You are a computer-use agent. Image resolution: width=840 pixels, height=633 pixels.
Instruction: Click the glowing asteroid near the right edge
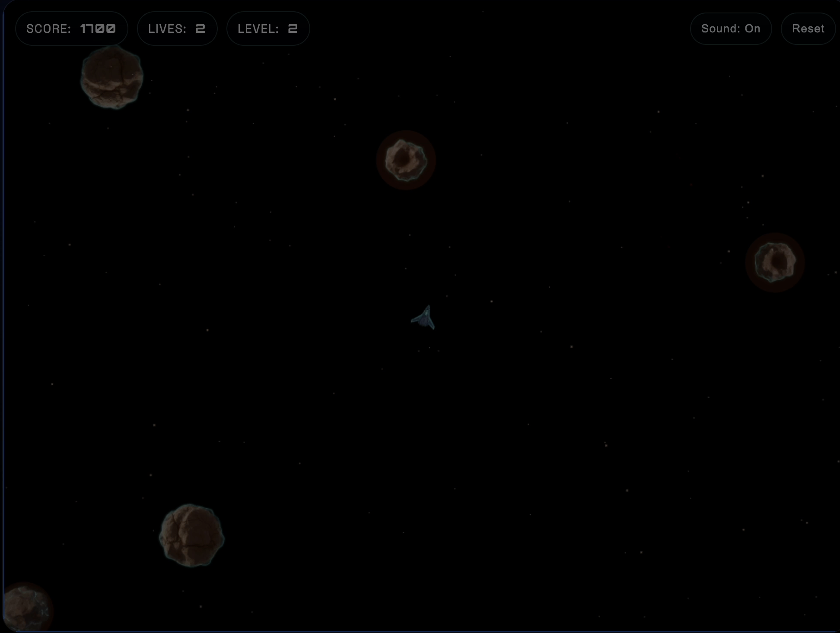point(775,262)
